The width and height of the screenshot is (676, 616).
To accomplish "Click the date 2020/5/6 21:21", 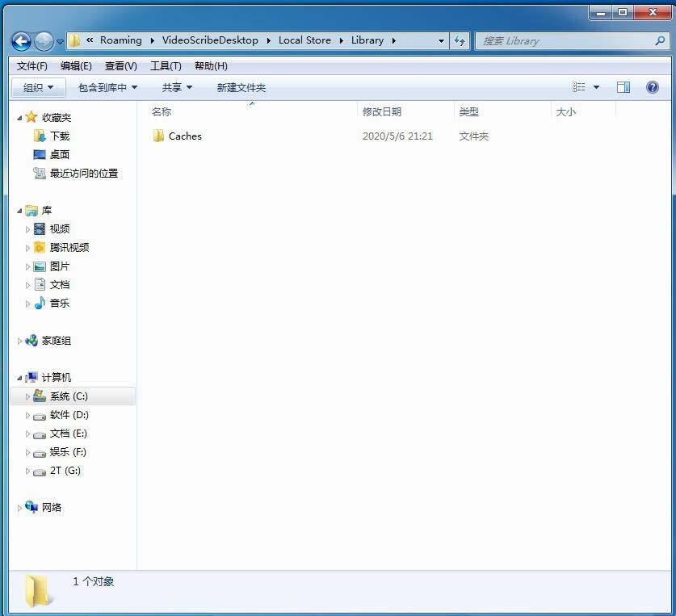I will click(x=397, y=136).
